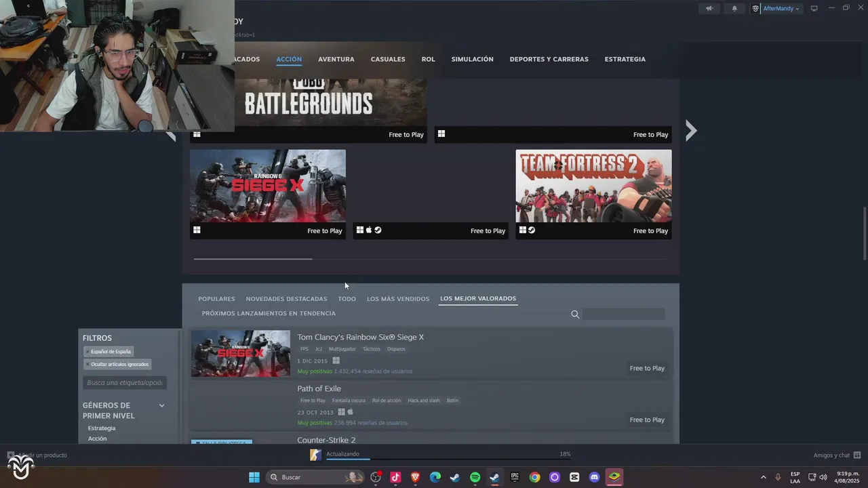868x488 pixels.
Task: Click Botín tag on Path of Exile
Action: [x=452, y=401]
